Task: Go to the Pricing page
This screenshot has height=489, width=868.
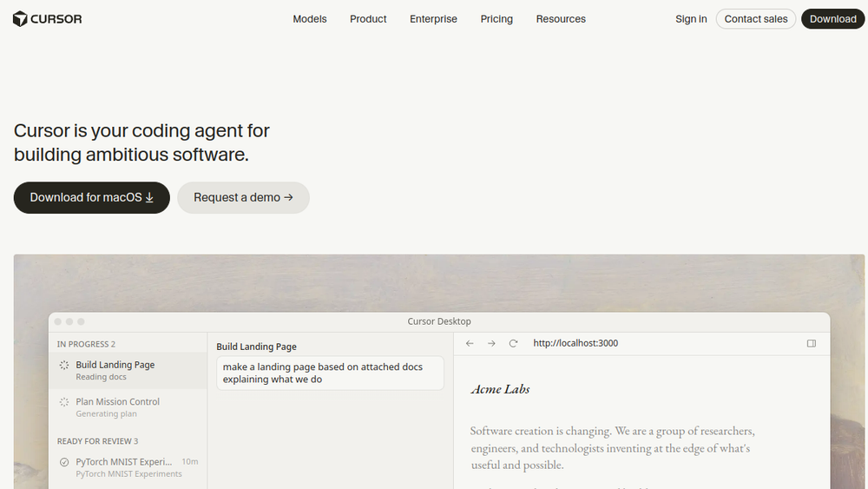Action: pyautogui.click(x=496, y=19)
